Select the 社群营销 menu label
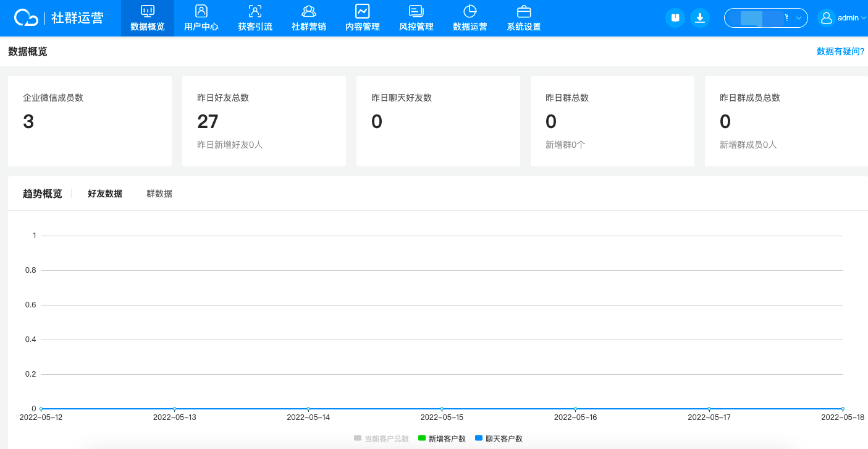Screen dimensions: 868x449 click(309, 27)
